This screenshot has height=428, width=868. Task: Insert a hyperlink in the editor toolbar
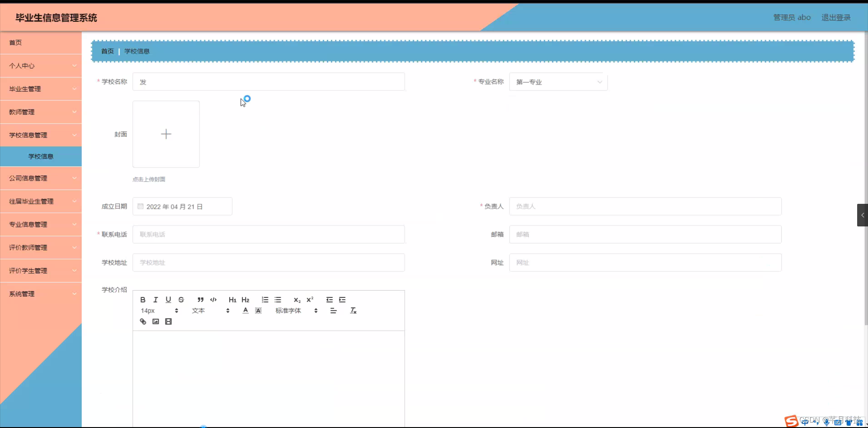point(143,321)
